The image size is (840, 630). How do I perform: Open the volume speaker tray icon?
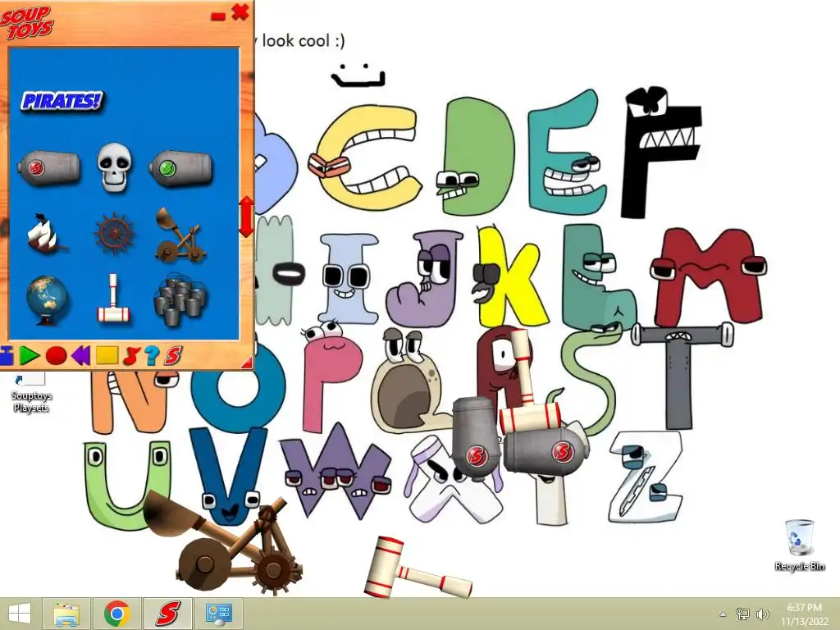point(762,614)
